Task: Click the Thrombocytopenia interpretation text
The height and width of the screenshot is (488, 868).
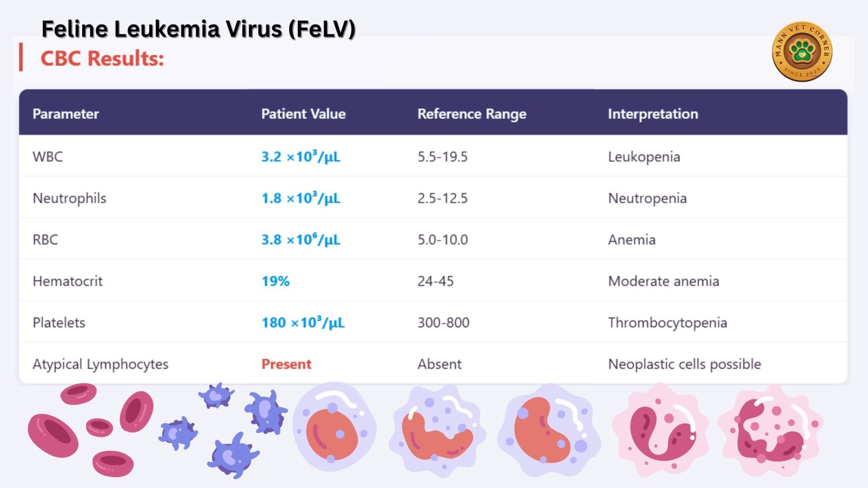Action: [667, 322]
